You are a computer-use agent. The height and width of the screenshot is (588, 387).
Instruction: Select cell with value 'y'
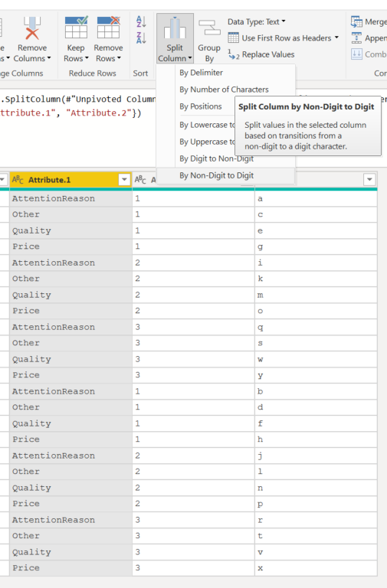coord(316,375)
